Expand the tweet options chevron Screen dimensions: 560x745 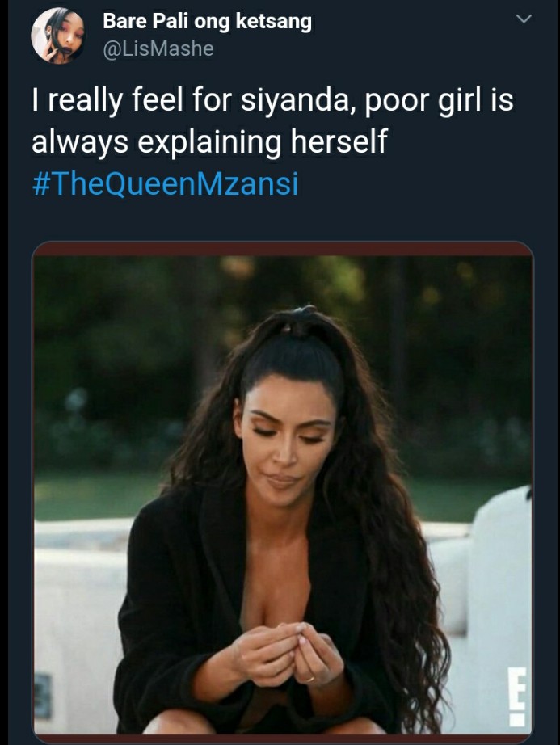524,19
